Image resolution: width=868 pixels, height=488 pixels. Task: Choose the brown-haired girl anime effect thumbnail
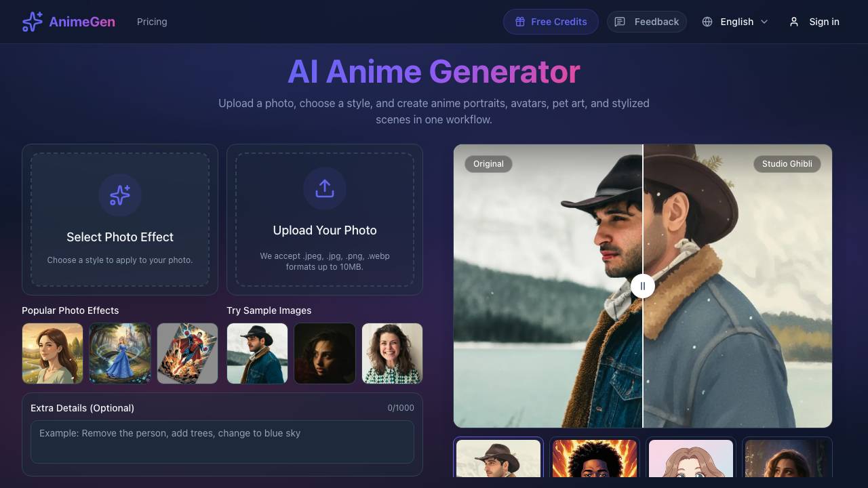tap(52, 353)
